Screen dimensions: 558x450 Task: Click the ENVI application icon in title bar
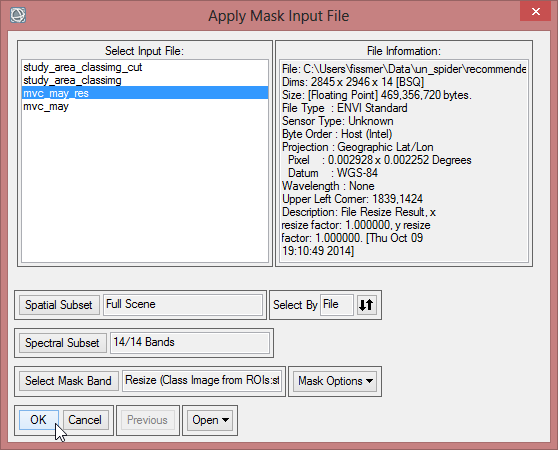[18, 15]
